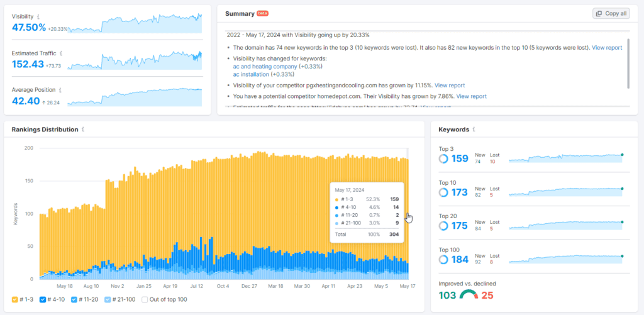This screenshot has width=644, height=315.
Task: Uncheck the # 4-10 legend checkbox
Action: tap(42, 299)
